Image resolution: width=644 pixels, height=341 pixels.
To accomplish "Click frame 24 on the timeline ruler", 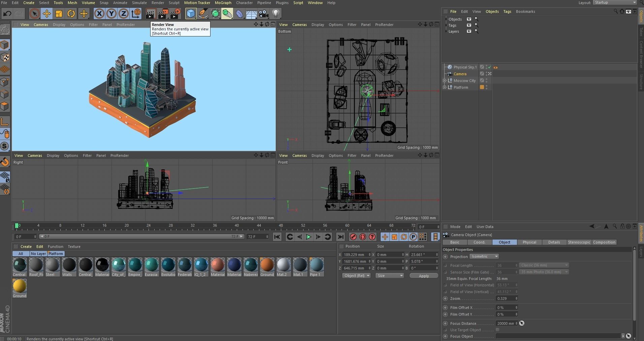I will (x=149, y=226).
